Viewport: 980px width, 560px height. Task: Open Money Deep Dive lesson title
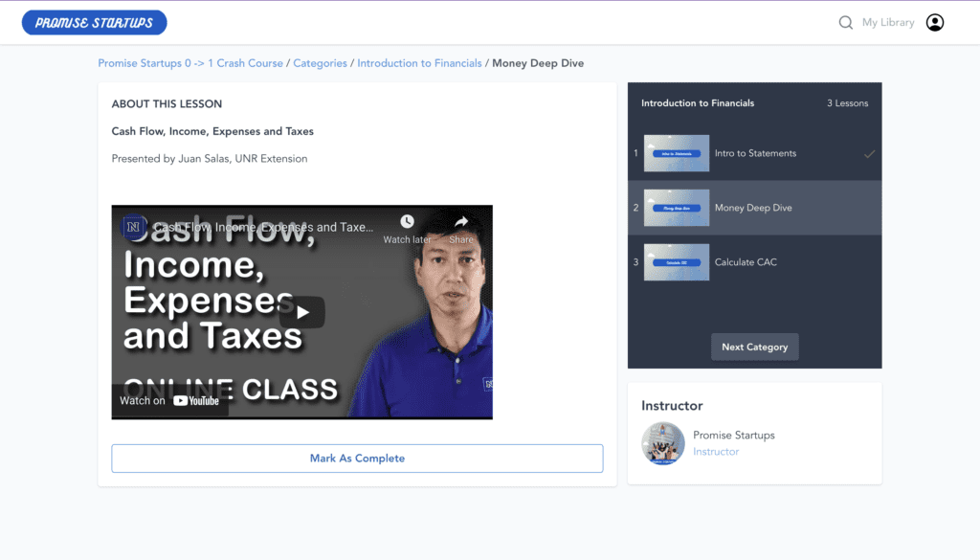click(753, 208)
